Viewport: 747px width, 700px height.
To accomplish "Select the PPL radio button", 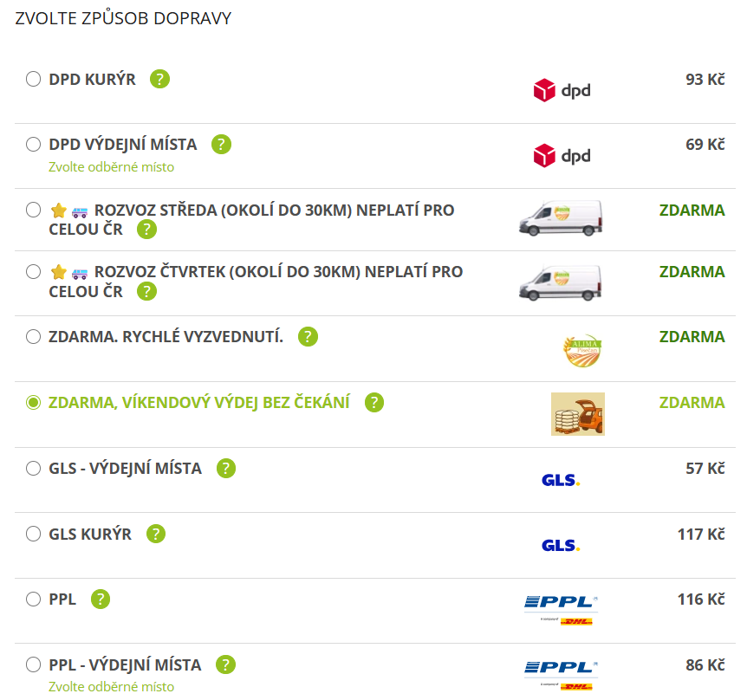I will (33, 600).
